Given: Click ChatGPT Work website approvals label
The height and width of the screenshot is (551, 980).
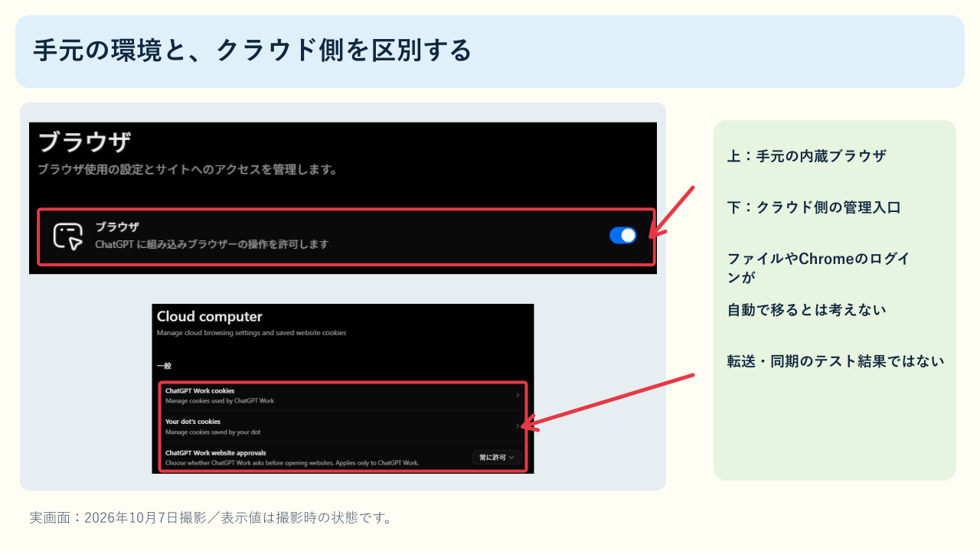Looking at the screenshot, I should click(216, 453).
